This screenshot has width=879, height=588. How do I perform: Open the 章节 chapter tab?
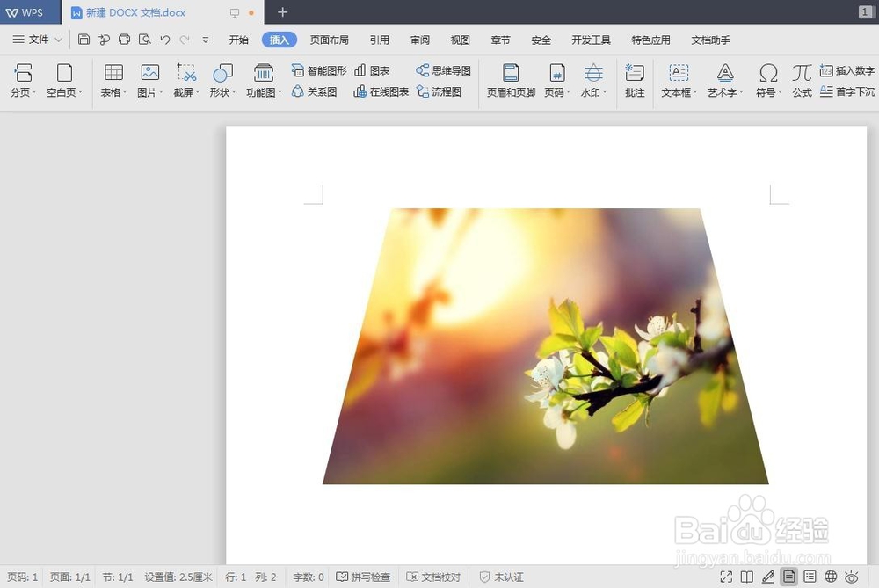point(501,40)
